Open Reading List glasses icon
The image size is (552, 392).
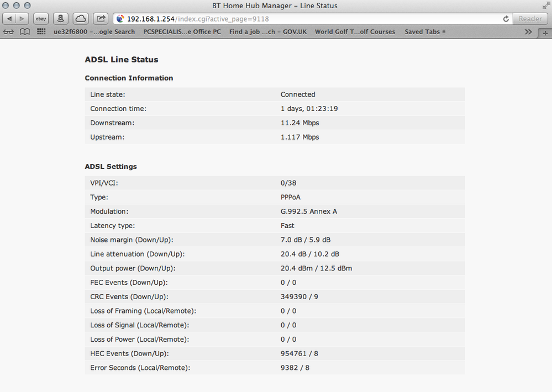tap(8, 31)
